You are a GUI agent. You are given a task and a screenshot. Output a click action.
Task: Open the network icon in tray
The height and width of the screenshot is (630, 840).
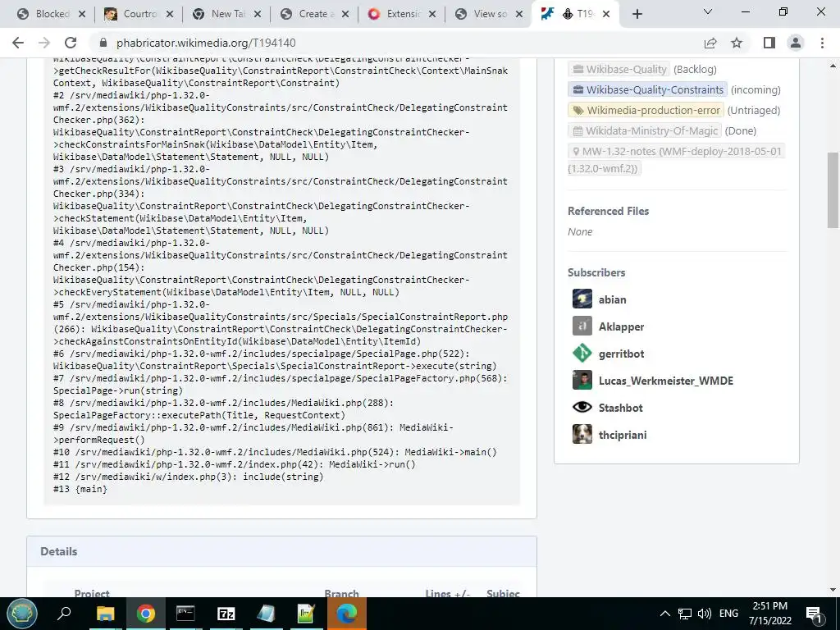click(x=685, y=614)
